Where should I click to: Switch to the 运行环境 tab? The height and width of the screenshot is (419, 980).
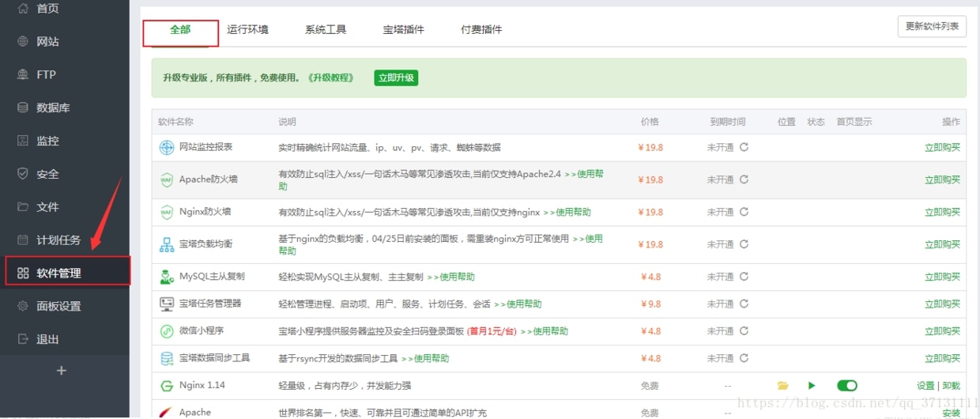tap(247, 29)
